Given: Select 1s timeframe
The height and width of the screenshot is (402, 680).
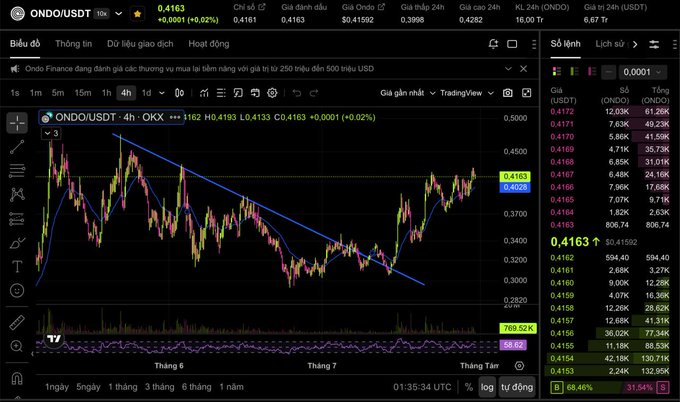Looking at the screenshot, I should [15, 93].
